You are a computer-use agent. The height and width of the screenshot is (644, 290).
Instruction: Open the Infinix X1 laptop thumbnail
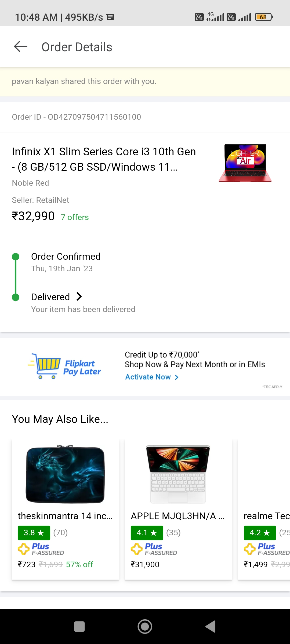click(x=245, y=163)
